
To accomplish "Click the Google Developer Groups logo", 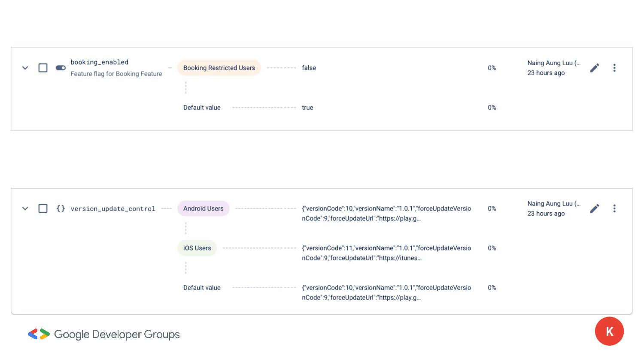I will pos(104,334).
